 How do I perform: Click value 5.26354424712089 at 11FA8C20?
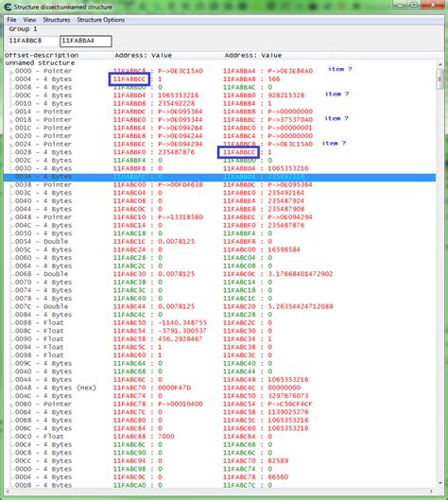[x=300, y=306]
